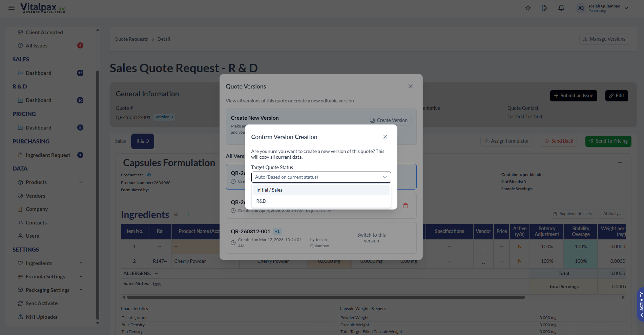
Task: Expand Formula Settings chevron
Action: point(81,276)
